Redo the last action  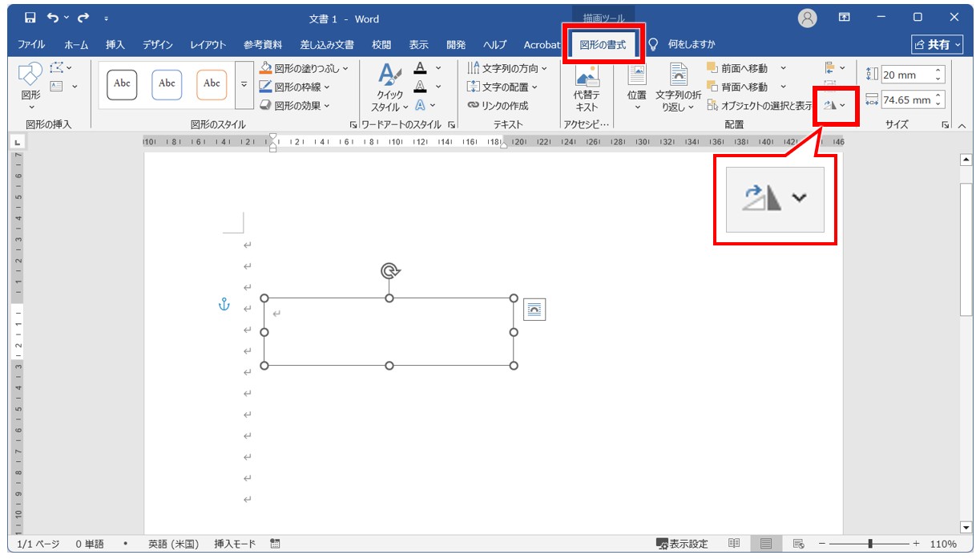pyautogui.click(x=83, y=18)
